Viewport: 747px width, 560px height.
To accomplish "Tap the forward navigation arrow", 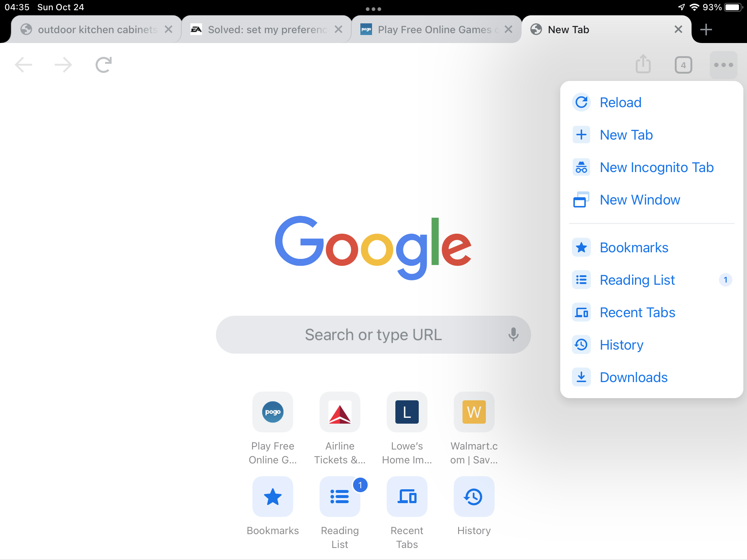I will pos(63,65).
